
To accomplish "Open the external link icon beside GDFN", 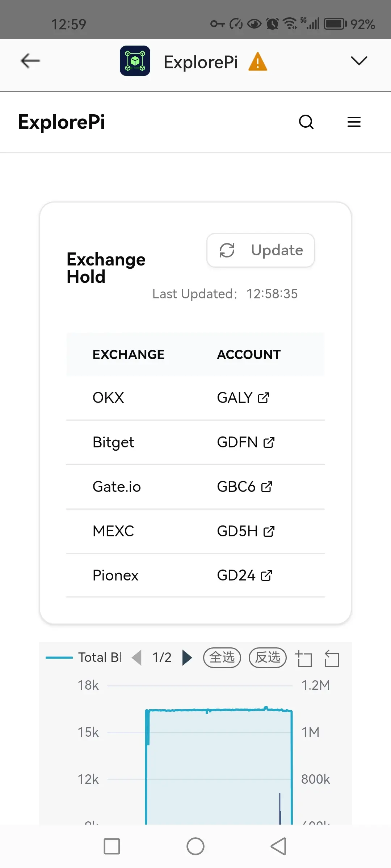I will point(269,442).
